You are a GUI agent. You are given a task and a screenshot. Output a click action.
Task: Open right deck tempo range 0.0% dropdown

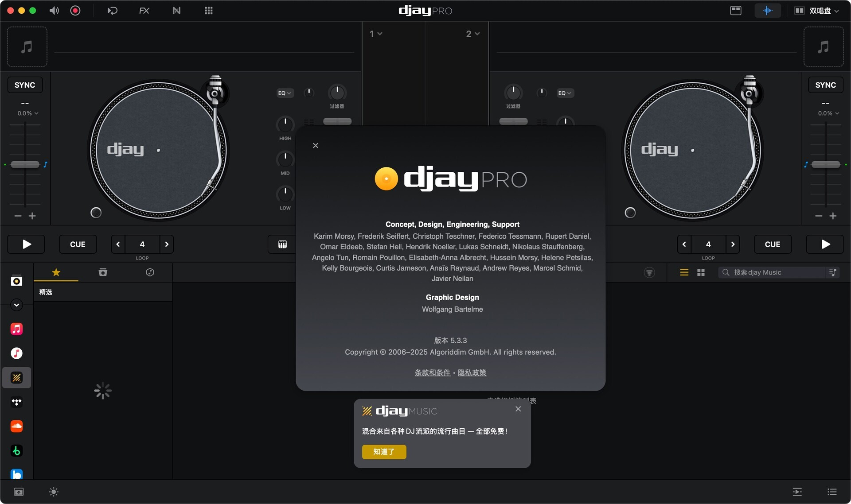[828, 113]
